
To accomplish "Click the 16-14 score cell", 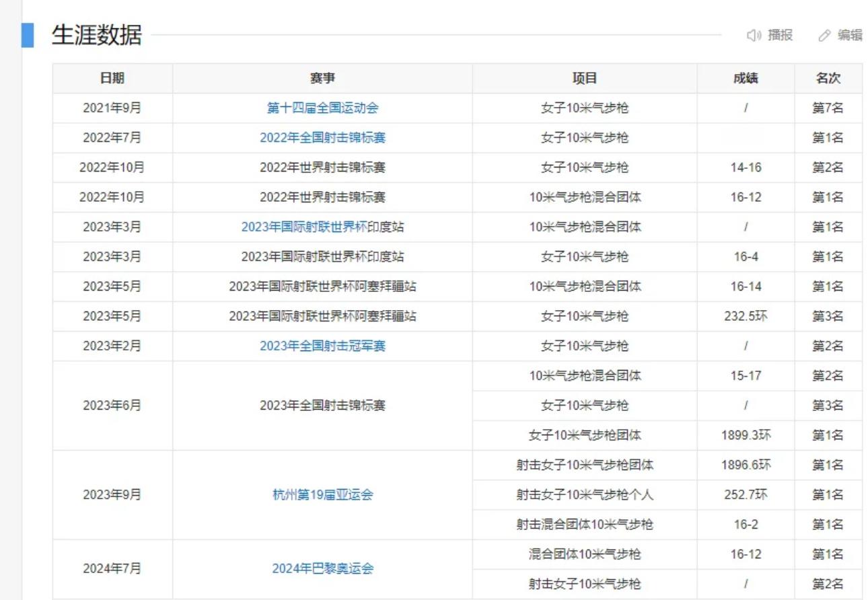I will pos(746,286).
